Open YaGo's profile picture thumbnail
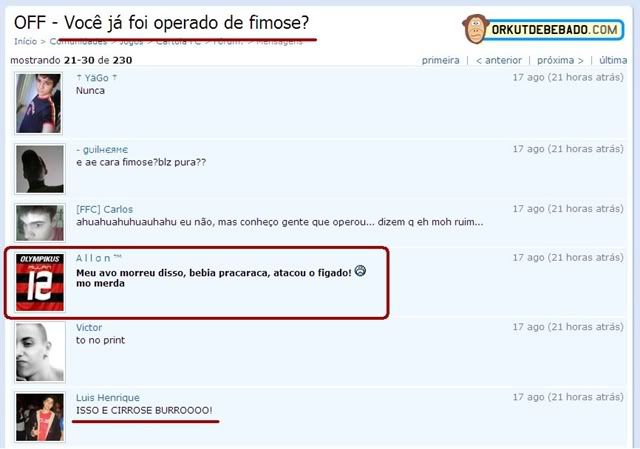The height and width of the screenshot is (449, 640). (39, 103)
